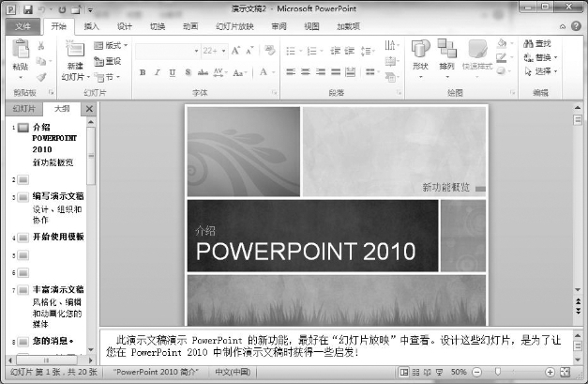Open the Arrange (排列) menu
The width and height of the screenshot is (588, 384).
click(x=446, y=58)
